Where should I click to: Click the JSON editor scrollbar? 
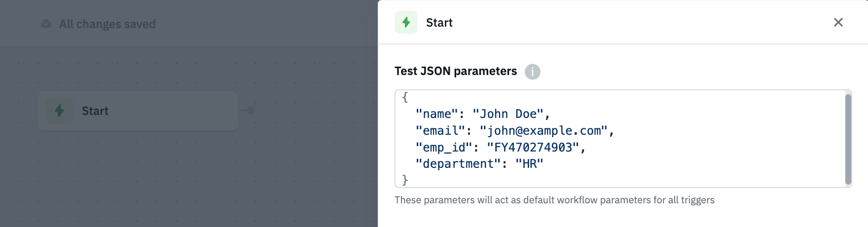(848, 139)
